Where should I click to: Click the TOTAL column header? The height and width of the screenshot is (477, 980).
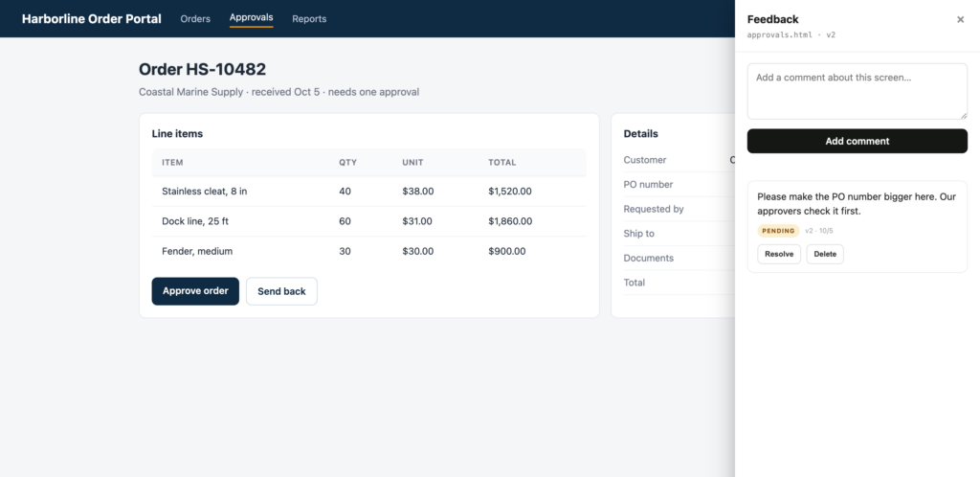pyautogui.click(x=501, y=163)
